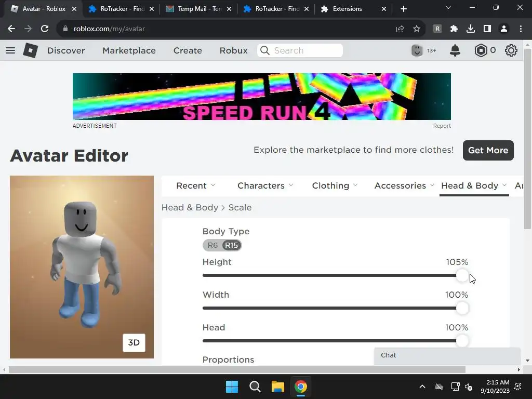Screen dimensions: 532x399
Task: Go to the Discover page
Action: (66, 50)
